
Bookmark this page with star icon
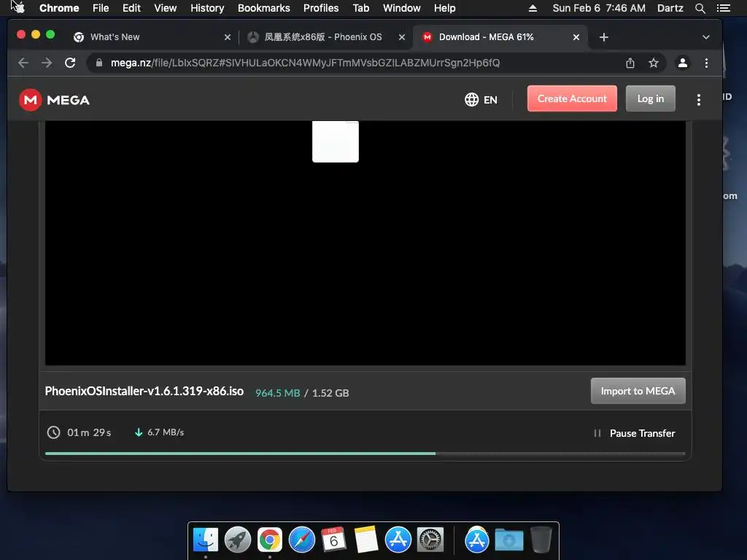(x=653, y=63)
